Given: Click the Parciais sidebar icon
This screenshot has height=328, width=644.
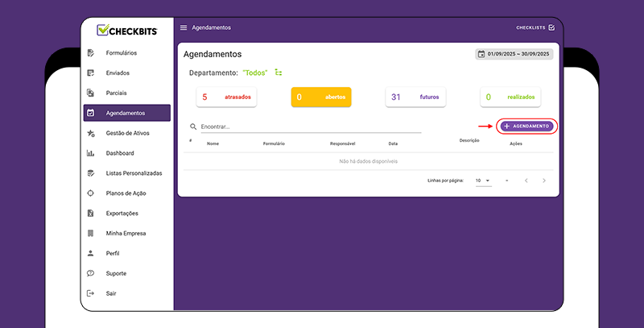Looking at the screenshot, I should pos(91,93).
